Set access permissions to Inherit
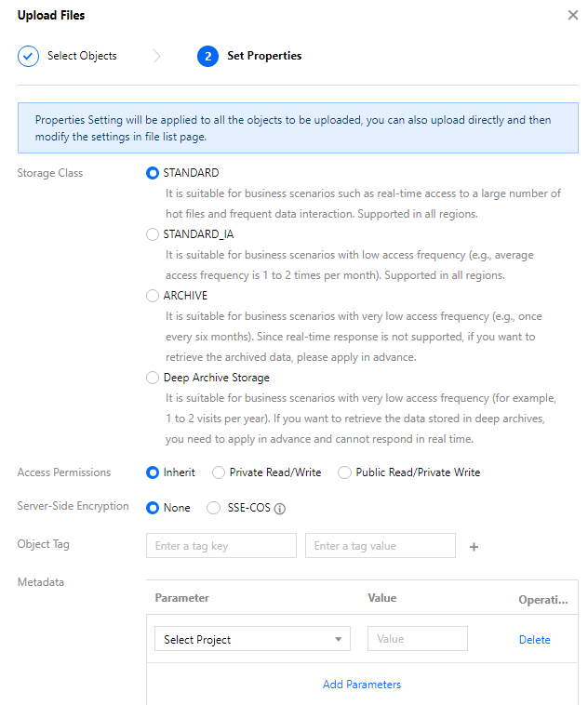 tap(153, 472)
